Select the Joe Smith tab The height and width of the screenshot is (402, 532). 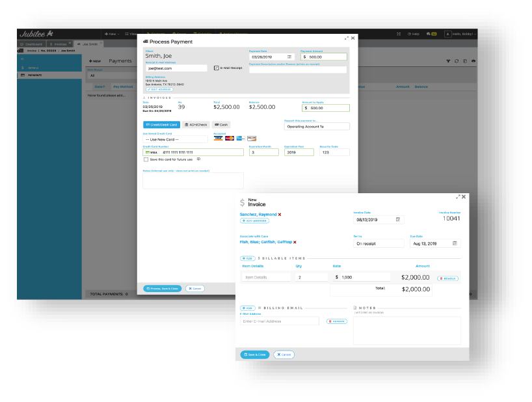(x=88, y=44)
